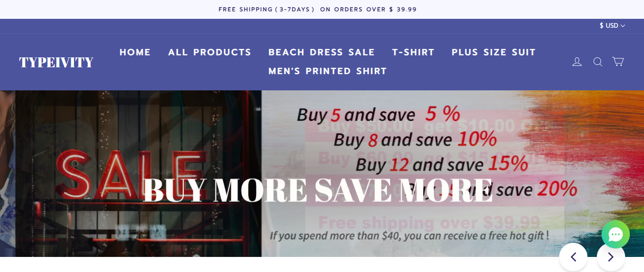The width and height of the screenshot is (644, 272).
Task: Click the free hot gift promo line
Action: point(409,235)
